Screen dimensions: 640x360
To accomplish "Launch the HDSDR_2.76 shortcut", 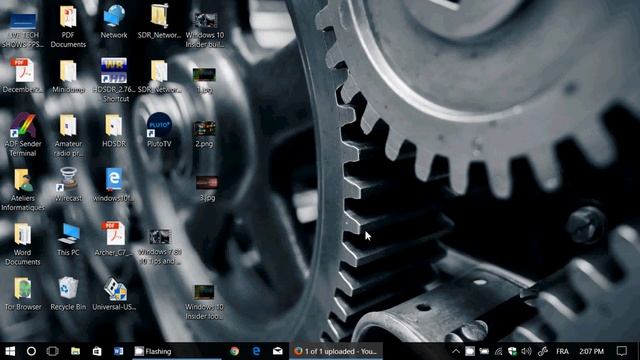I will (x=114, y=80).
